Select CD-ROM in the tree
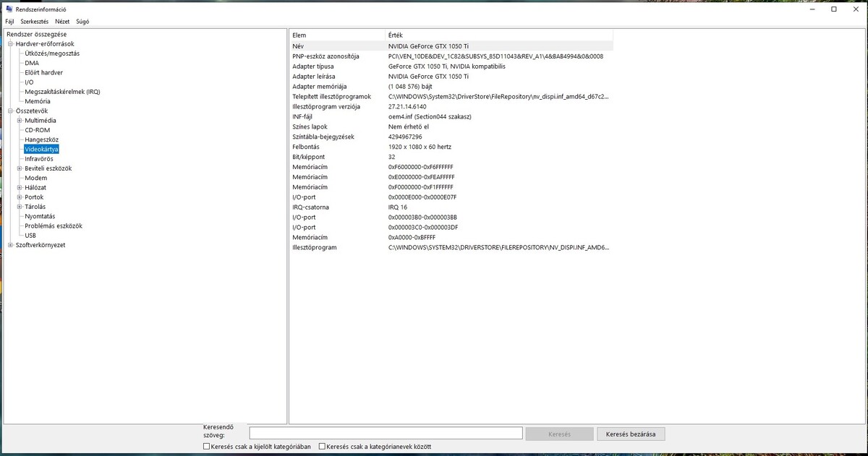The width and height of the screenshot is (868, 456). click(x=38, y=130)
